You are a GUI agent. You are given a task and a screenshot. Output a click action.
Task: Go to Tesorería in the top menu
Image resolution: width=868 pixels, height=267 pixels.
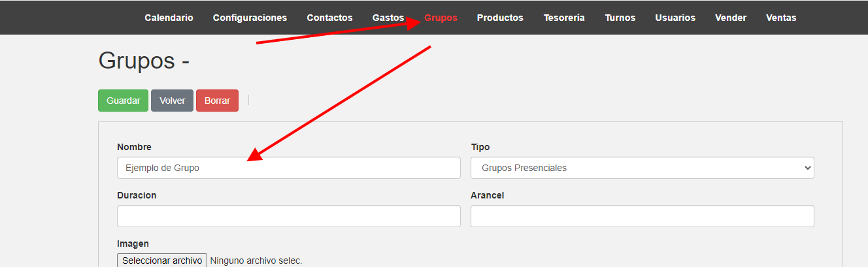click(564, 18)
